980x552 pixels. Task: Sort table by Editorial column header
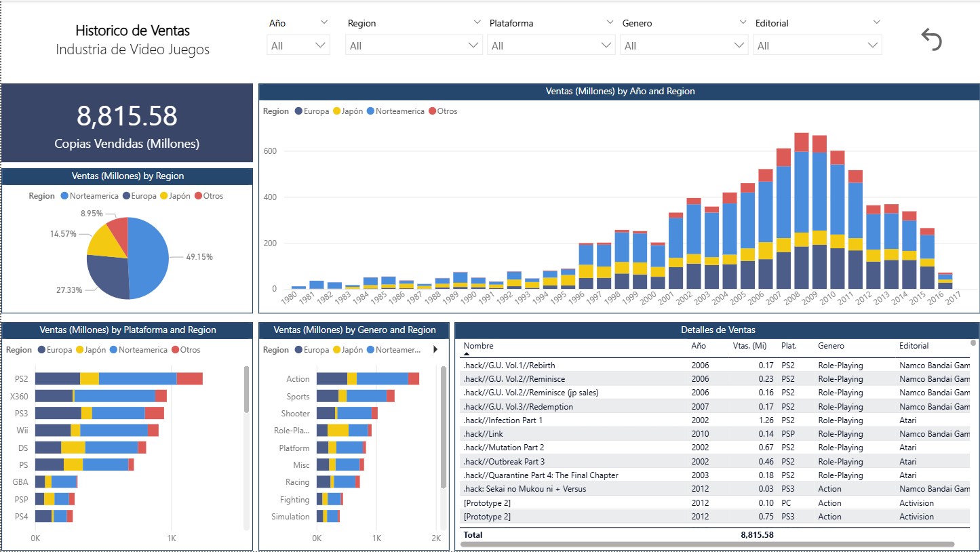click(914, 346)
